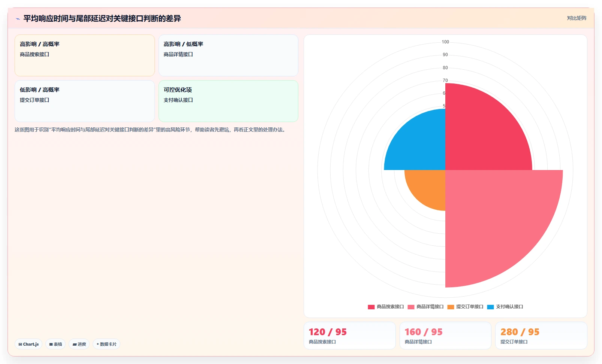Select the 高影响 / 高概率 card
The height and width of the screenshot is (364, 602).
pyautogui.click(x=85, y=55)
